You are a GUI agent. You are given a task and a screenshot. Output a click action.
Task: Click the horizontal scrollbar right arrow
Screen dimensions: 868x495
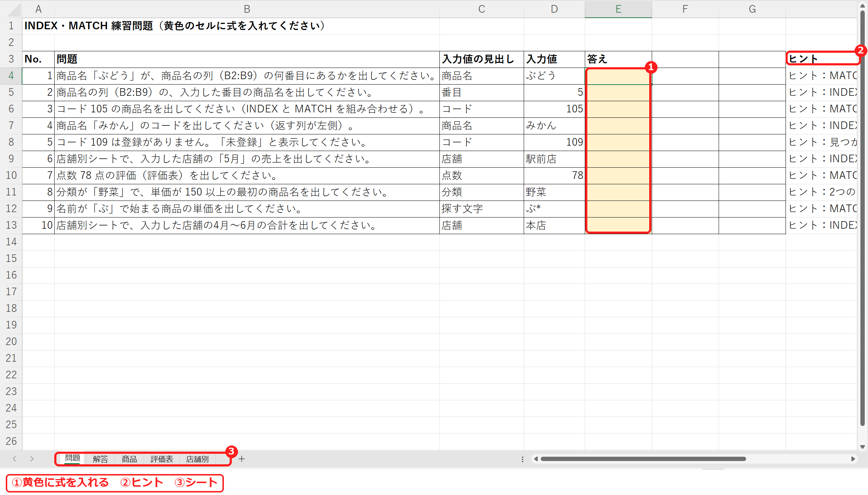853,459
